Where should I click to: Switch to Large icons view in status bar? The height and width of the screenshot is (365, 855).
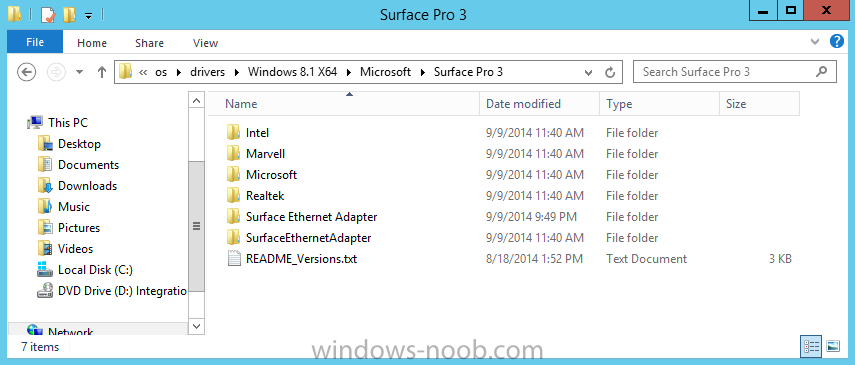[x=833, y=346]
